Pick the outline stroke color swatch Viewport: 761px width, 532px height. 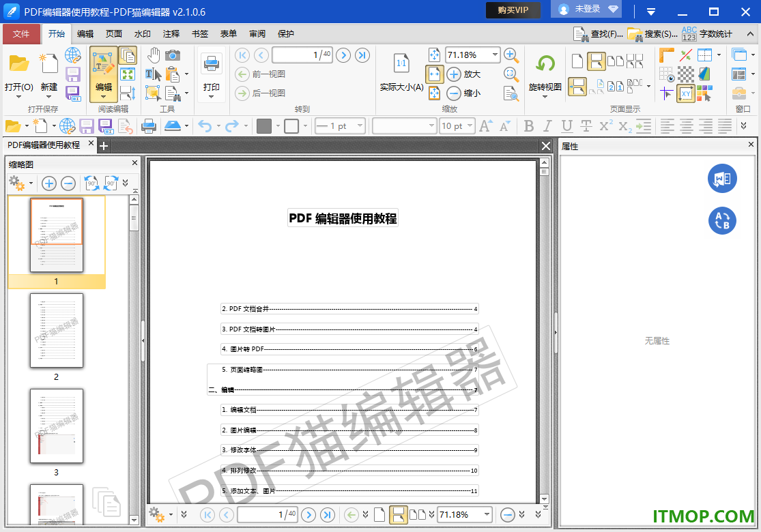tap(291, 126)
